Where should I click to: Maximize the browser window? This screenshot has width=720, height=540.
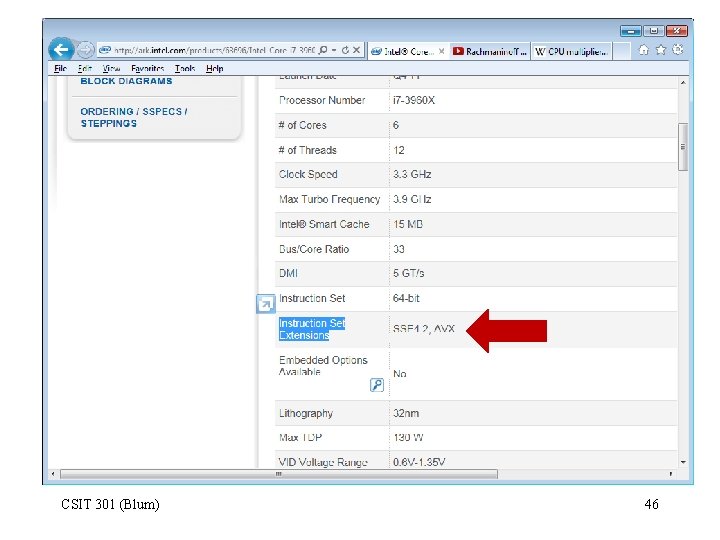pyautogui.click(x=653, y=31)
